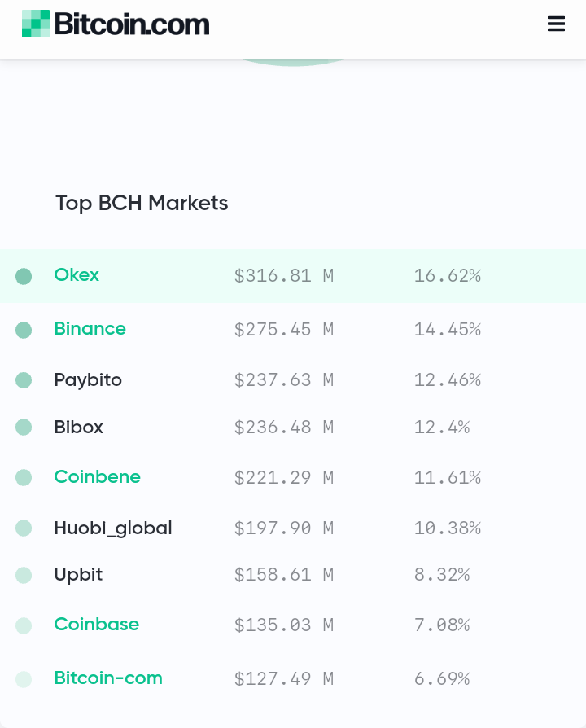Follow the Coinbene market link

pos(97,477)
